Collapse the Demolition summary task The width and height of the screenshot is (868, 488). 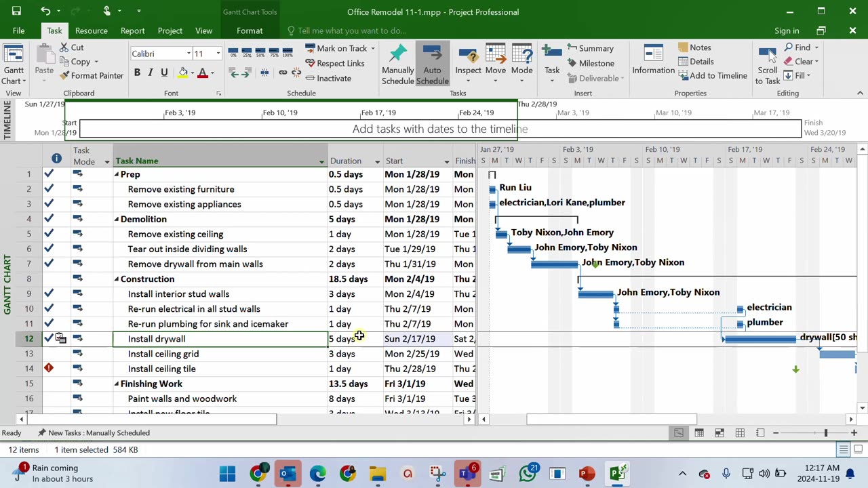tap(117, 219)
